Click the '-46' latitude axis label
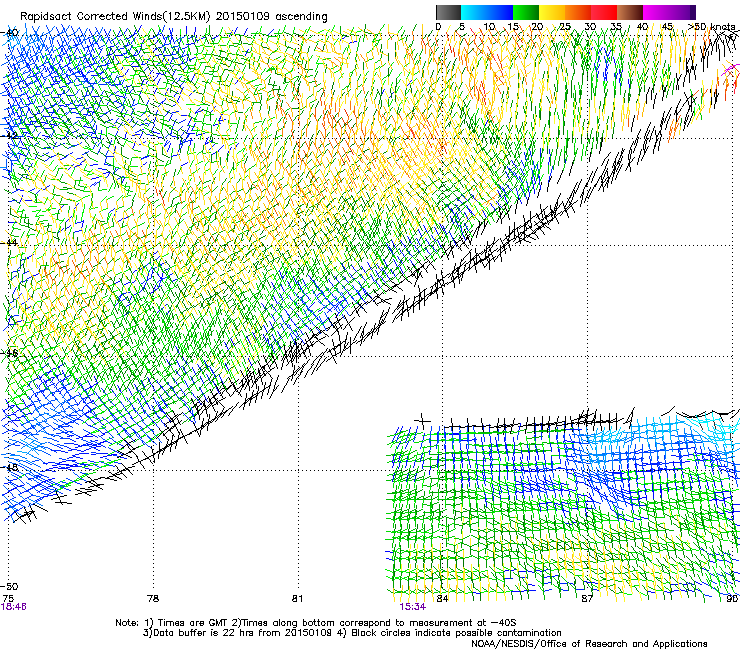This screenshot has height=650, width=740. point(9,353)
